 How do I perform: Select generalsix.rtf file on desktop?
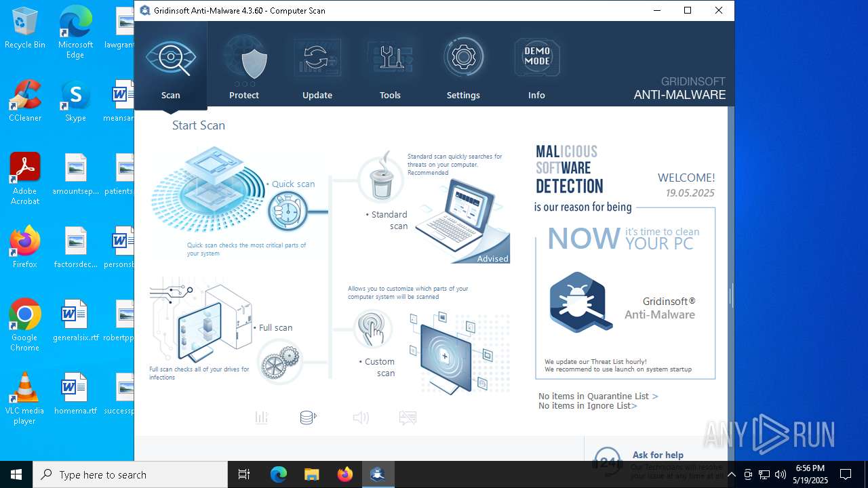pos(75,321)
